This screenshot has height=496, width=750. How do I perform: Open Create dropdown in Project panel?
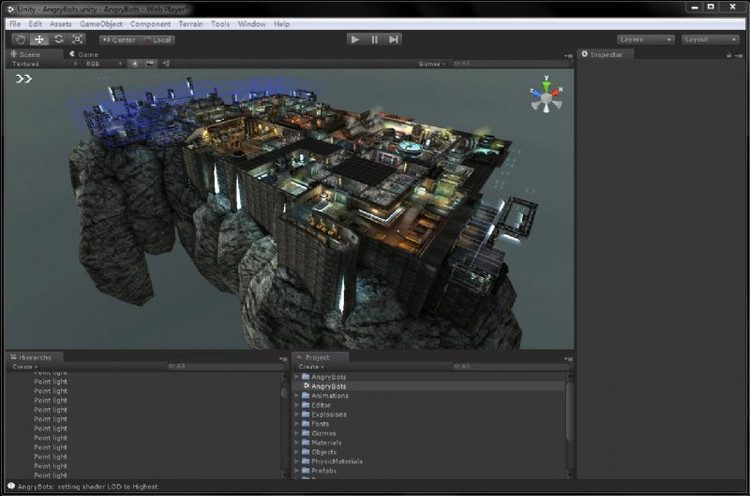(311, 367)
